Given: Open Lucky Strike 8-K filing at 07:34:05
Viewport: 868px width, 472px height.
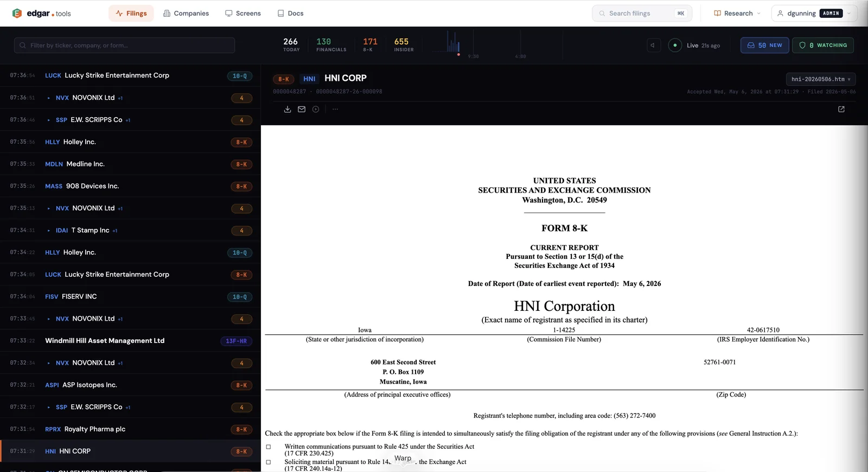Looking at the screenshot, I should tap(130, 275).
